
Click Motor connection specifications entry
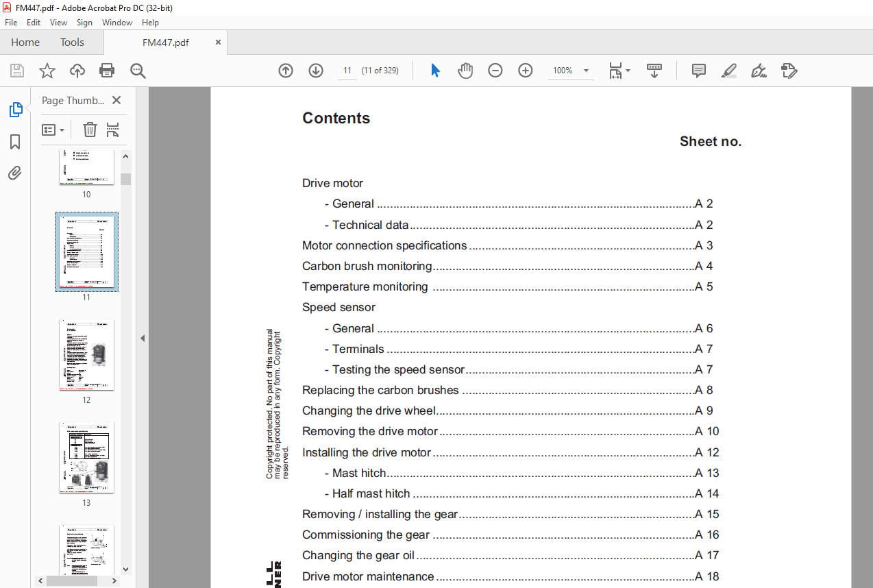[x=508, y=245]
